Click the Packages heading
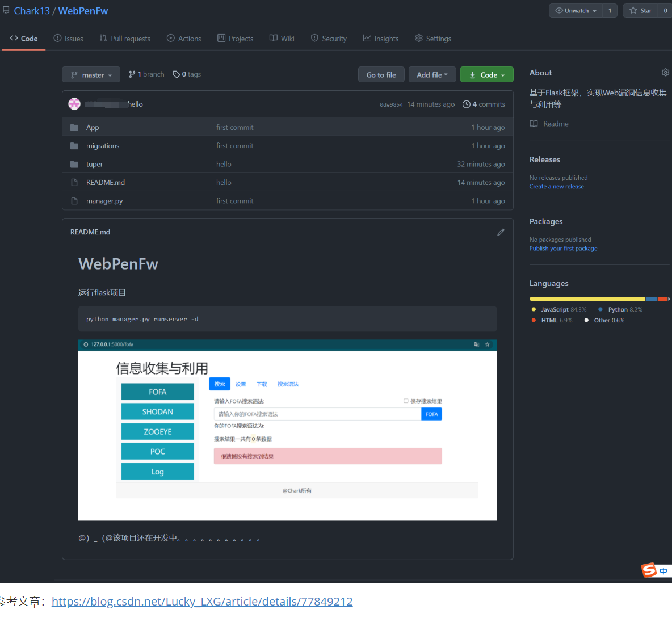 (x=546, y=221)
